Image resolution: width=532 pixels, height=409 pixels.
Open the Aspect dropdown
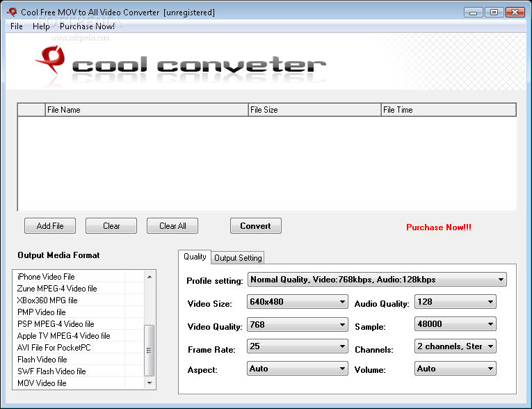(x=297, y=369)
